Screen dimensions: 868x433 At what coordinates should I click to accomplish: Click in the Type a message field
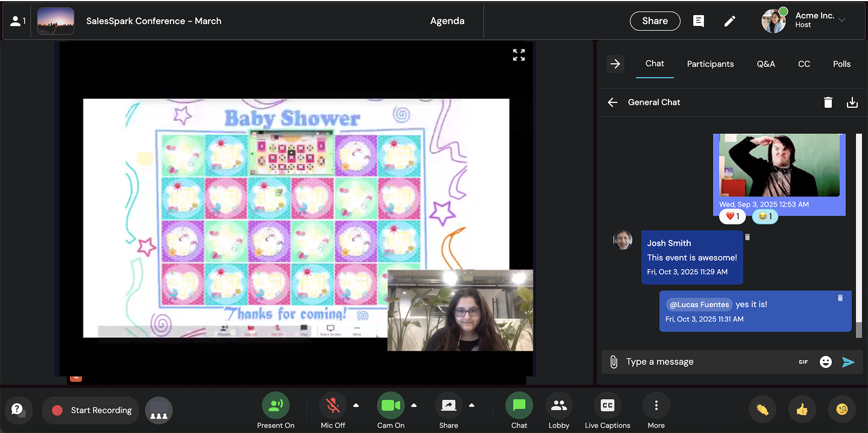click(x=705, y=362)
